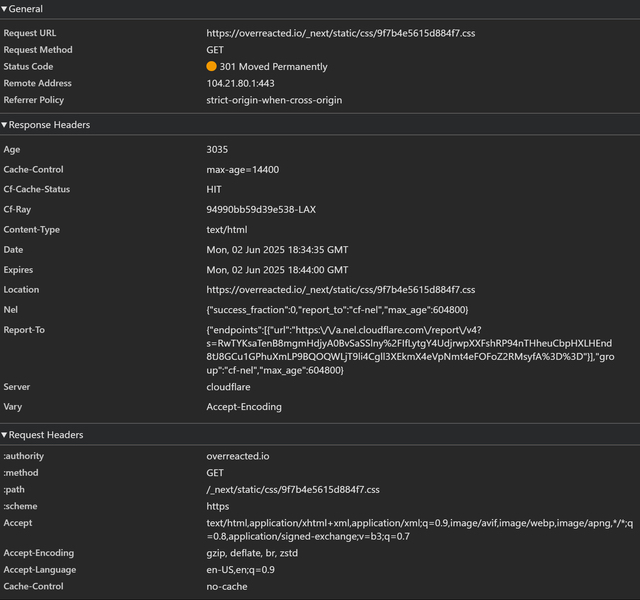Click the Referrer Policy value
640x600 pixels.
275,101
